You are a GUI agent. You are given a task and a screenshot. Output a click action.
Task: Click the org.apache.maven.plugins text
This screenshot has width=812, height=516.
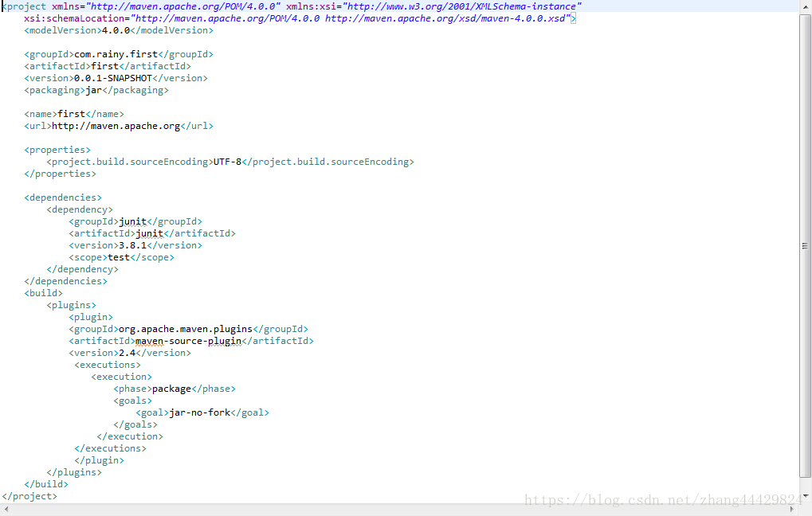point(186,329)
